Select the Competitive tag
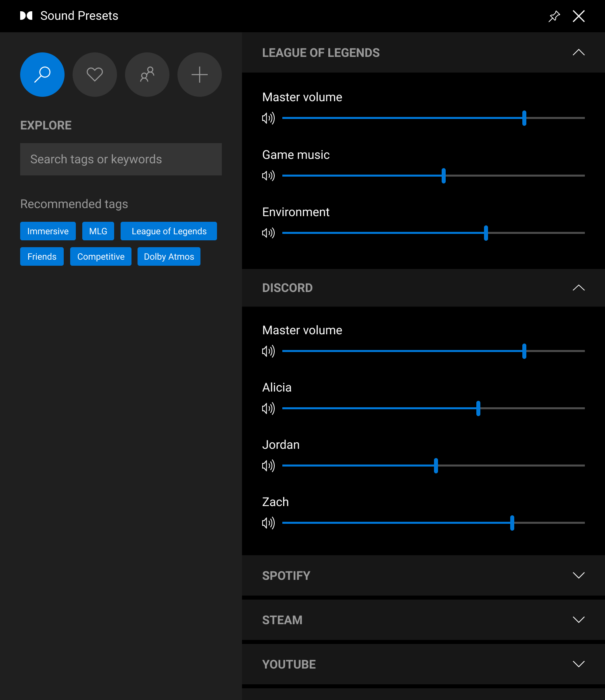This screenshot has width=605, height=700. point(101,256)
